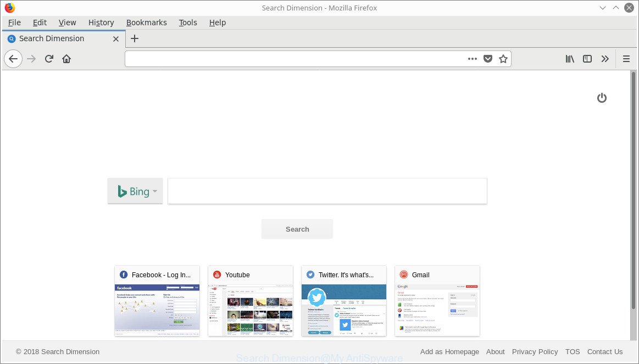Click the power icon on the page
Image resolution: width=639 pixels, height=364 pixels.
[602, 98]
